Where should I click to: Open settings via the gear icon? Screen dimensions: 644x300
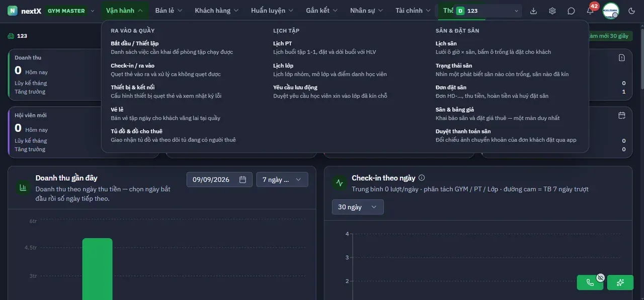(x=552, y=11)
